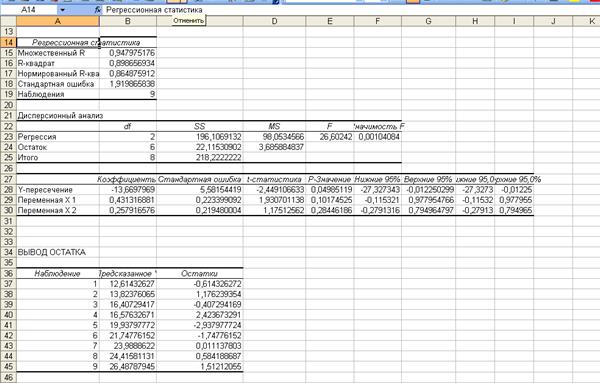Click cell Нормированный R-ква
Image resolution: width=600 pixels, height=383 pixels.
pyautogui.click(x=58, y=73)
